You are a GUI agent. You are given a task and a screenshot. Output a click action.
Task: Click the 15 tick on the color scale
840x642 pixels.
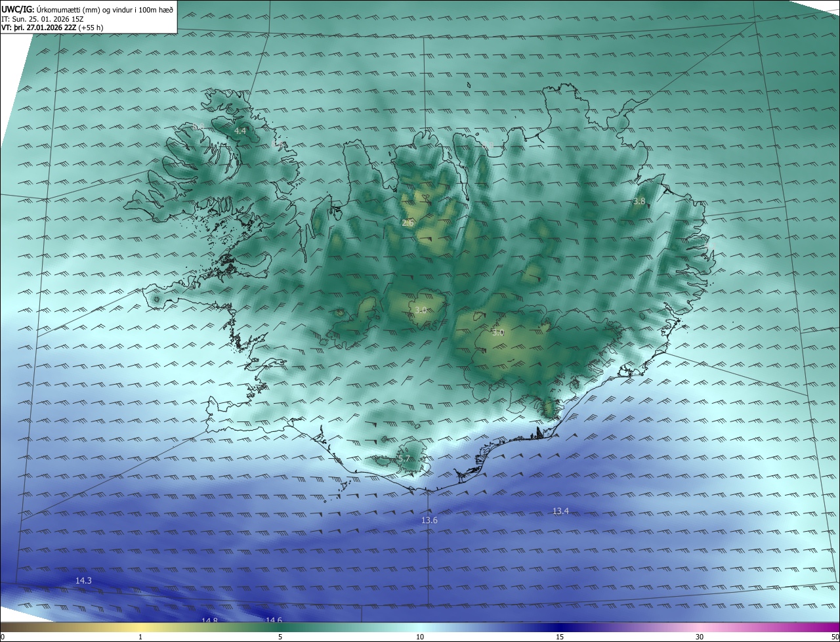[560, 637]
